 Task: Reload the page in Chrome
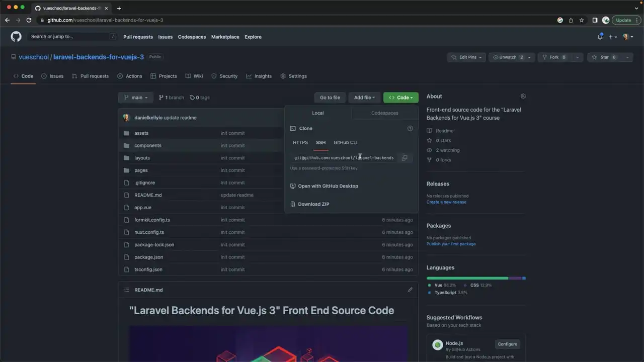click(x=29, y=20)
